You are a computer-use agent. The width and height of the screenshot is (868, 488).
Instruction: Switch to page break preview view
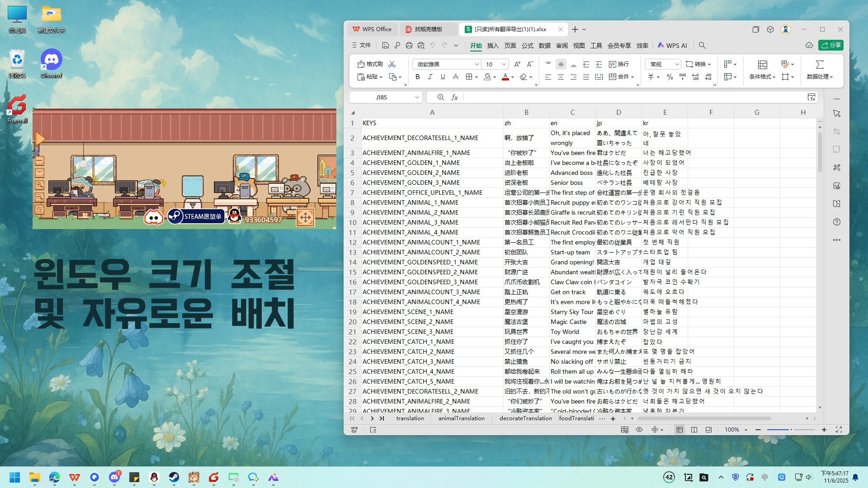point(694,430)
